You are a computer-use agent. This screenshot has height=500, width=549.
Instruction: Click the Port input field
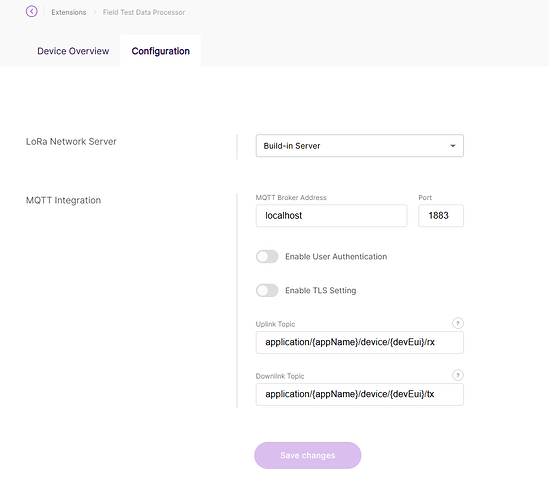[x=441, y=216]
